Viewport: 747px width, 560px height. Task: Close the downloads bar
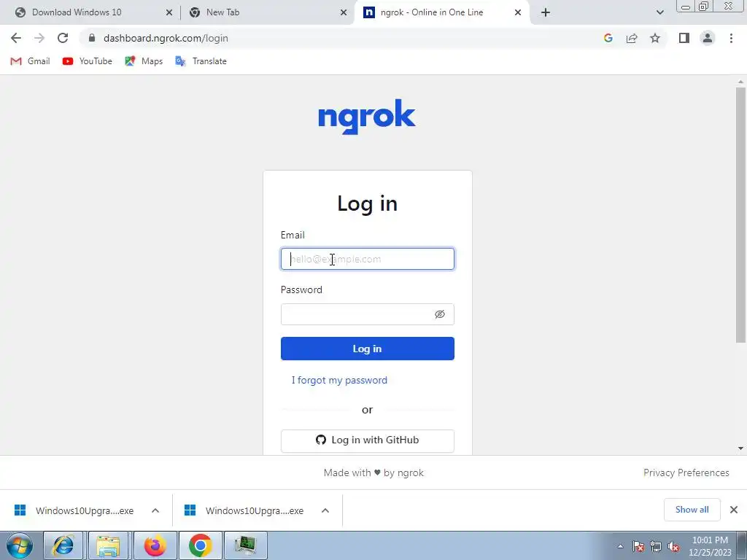734,510
